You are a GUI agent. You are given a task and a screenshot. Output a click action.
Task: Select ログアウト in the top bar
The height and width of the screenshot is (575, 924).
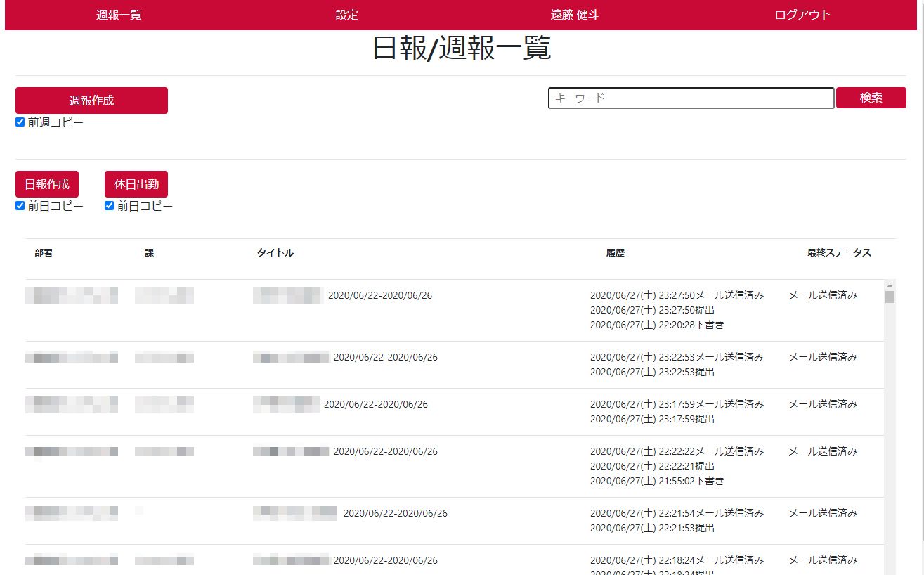[x=802, y=15]
